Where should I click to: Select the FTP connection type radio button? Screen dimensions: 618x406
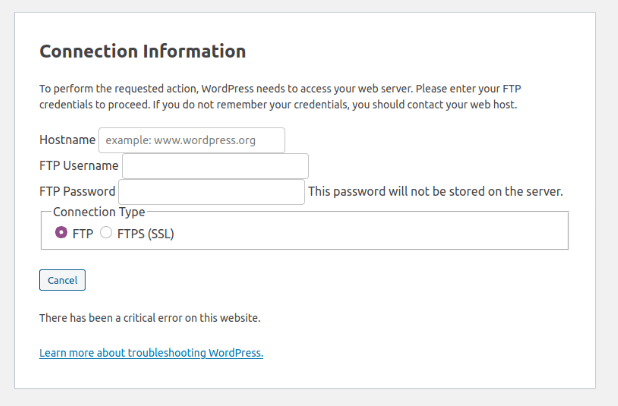[x=61, y=233]
